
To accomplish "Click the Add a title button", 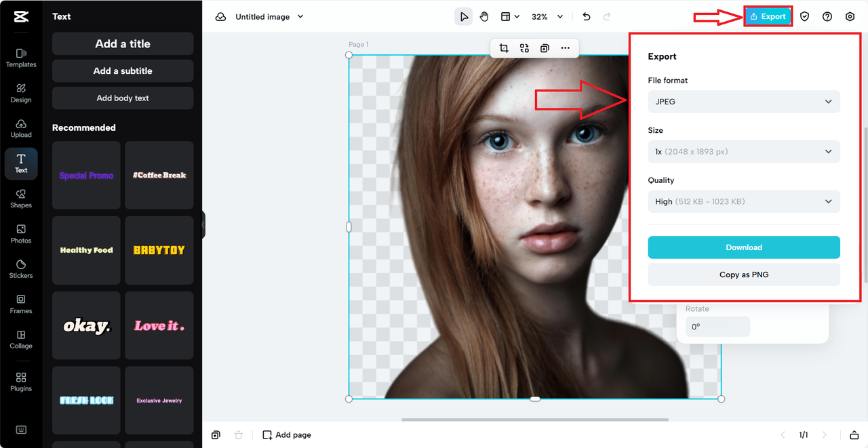I will point(123,44).
